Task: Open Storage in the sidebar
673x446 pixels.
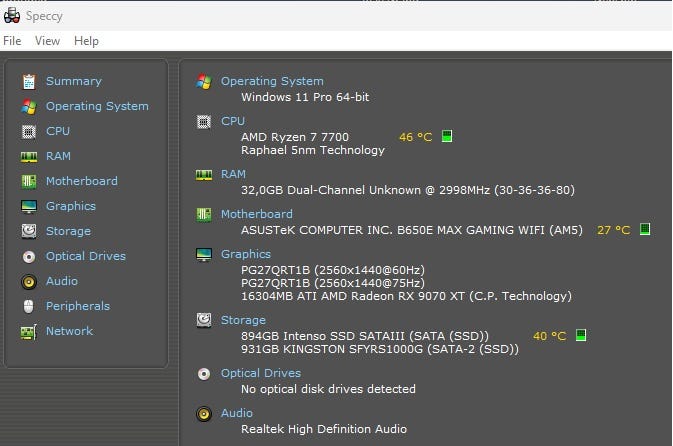Action: point(68,231)
